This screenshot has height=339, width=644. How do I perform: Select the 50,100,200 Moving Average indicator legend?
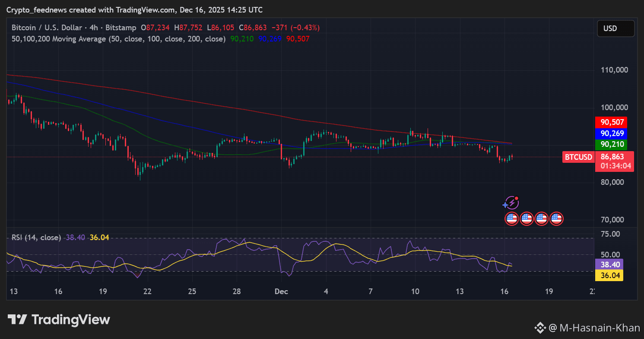click(119, 39)
